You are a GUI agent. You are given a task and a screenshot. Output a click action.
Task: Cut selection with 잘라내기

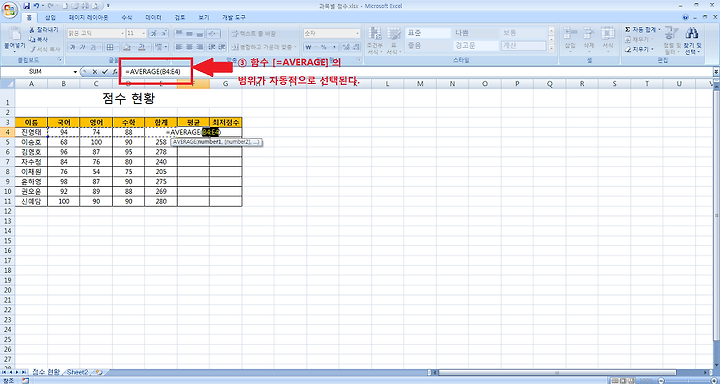pos(44,29)
